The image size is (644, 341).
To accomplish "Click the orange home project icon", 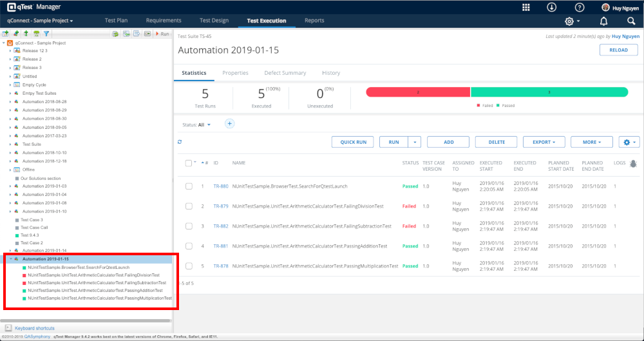I will point(10,43).
